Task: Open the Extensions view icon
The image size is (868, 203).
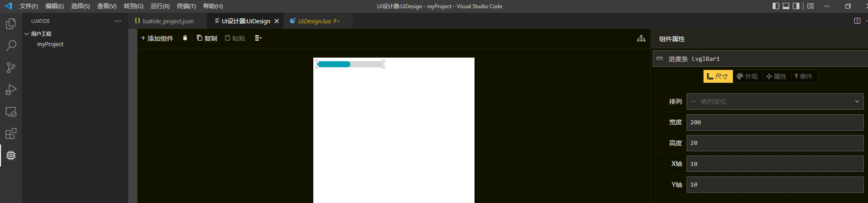Action: click(11, 134)
